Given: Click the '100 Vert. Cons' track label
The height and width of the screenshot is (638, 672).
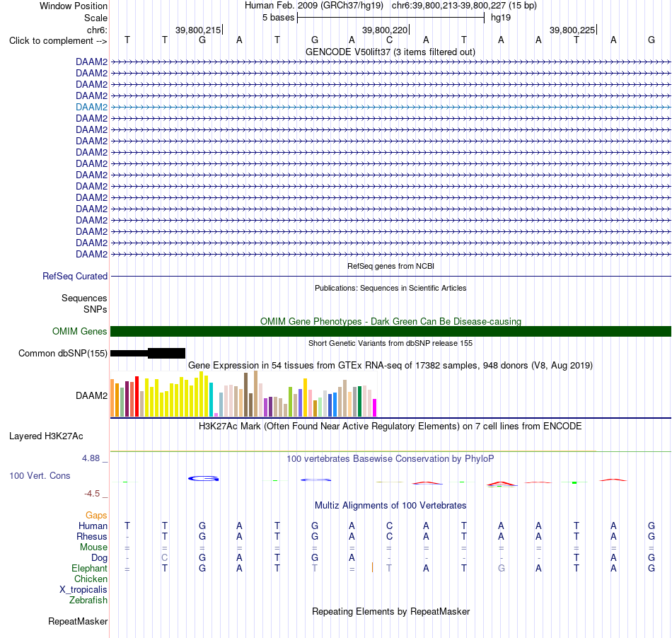Looking at the screenshot, I should [x=40, y=475].
